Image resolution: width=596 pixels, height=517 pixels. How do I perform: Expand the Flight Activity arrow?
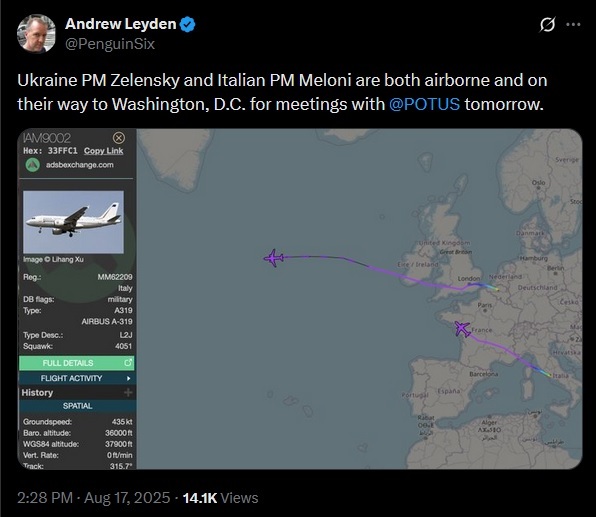128,378
